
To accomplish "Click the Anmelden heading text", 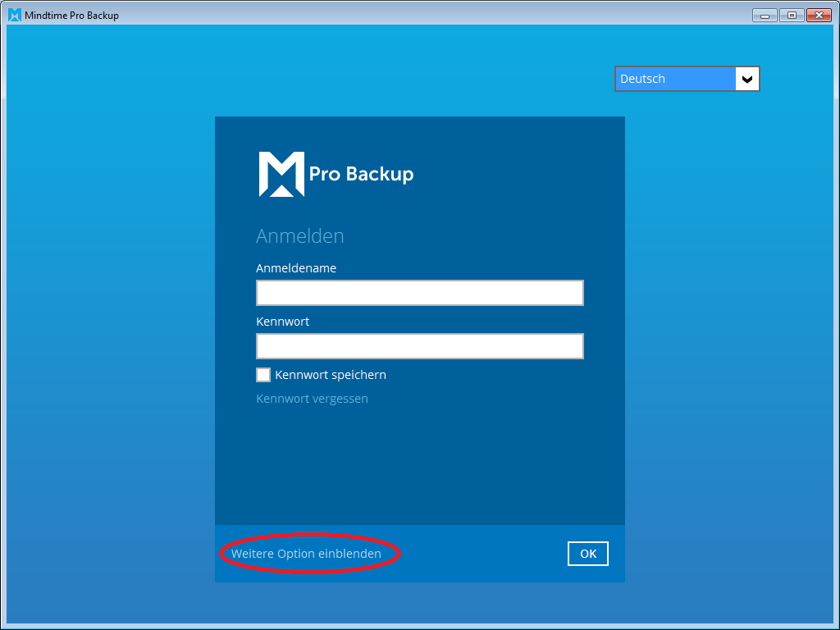I will 300,235.
